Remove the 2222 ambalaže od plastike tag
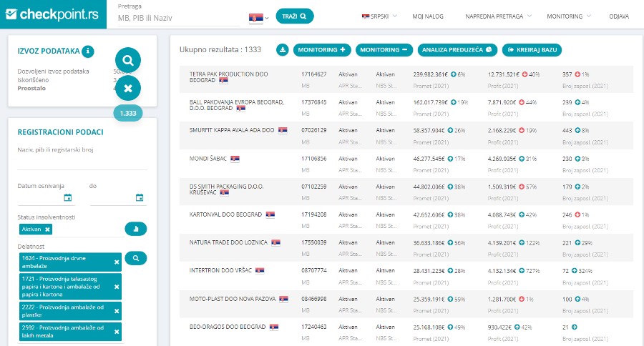This screenshot has width=644, height=346. tap(117, 311)
